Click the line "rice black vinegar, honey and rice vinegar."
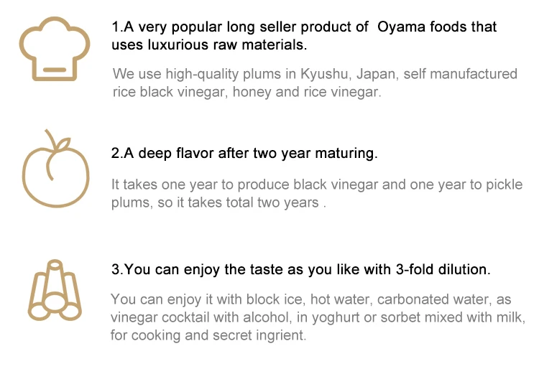539x392 pixels. (247, 92)
